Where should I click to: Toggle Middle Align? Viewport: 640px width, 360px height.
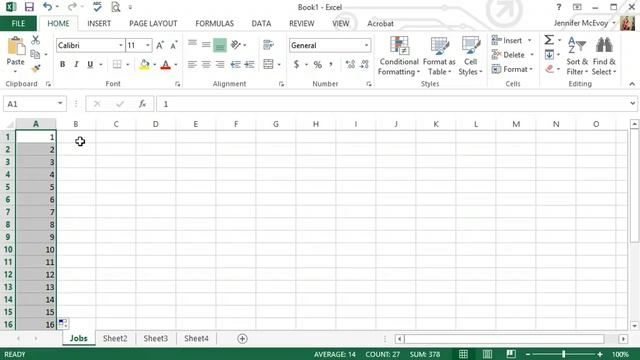click(206, 44)
